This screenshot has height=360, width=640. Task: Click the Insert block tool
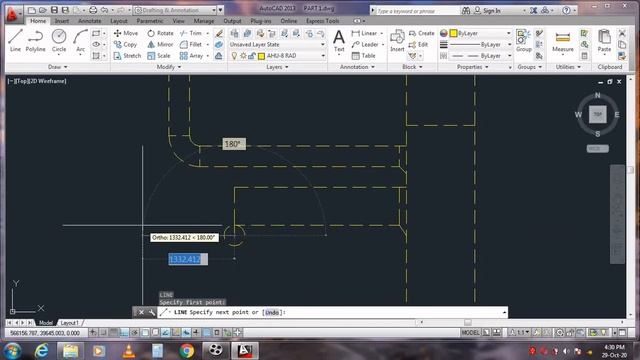397,41
